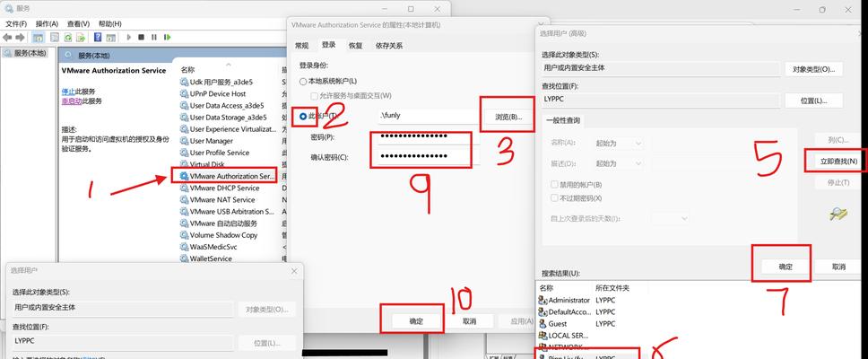Click the 密码(P) password field
The image size is (868, 359).
tap(428, 136)
